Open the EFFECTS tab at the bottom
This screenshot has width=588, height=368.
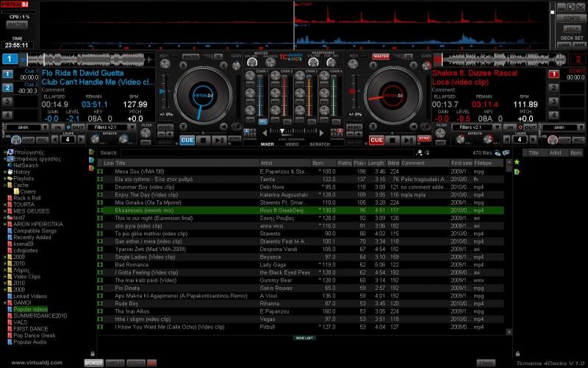point(136,363)
